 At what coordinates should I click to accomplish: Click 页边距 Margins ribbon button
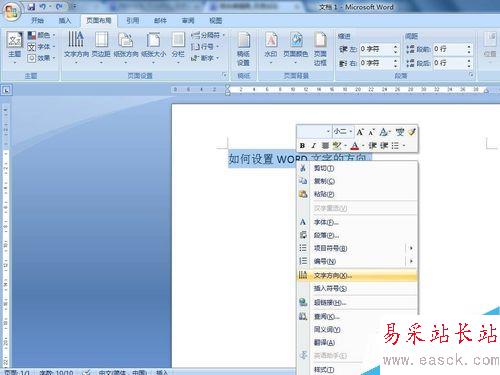pos(101,47)
